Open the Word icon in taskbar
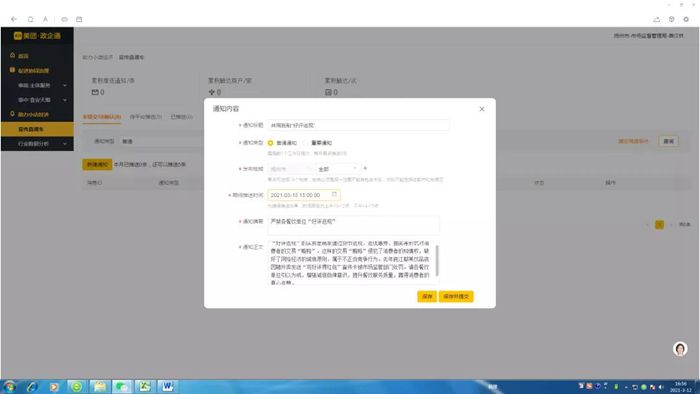This screenshot has height=394, width=700. click(167, 386)
